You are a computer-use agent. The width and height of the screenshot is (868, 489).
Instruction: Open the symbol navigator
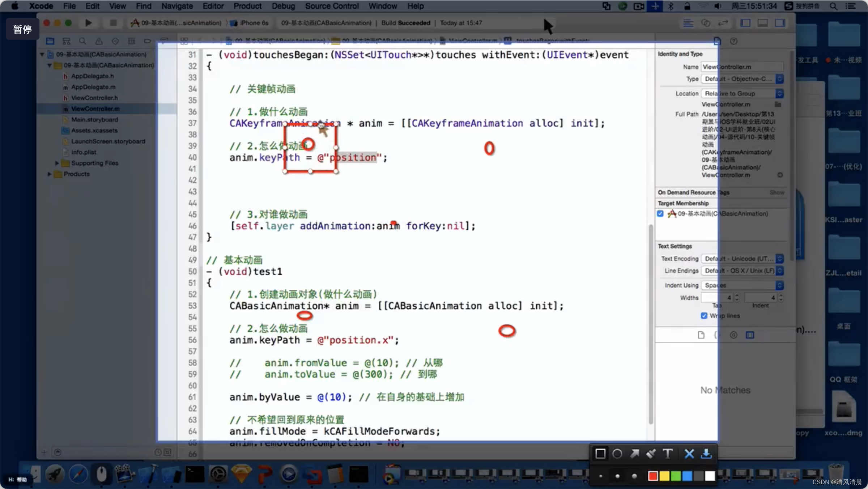pos(66,41)
